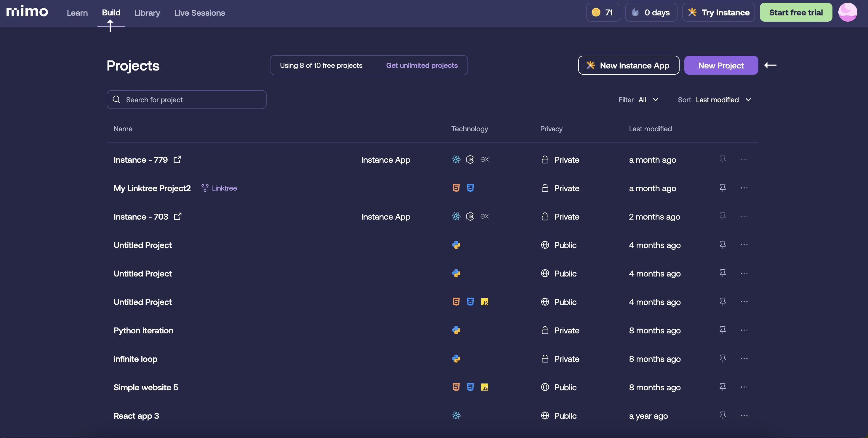Open three-dots menu for Simple website 5
Image resolution: width=868 pixels, height=438 pixels.
tap(744, 387)
